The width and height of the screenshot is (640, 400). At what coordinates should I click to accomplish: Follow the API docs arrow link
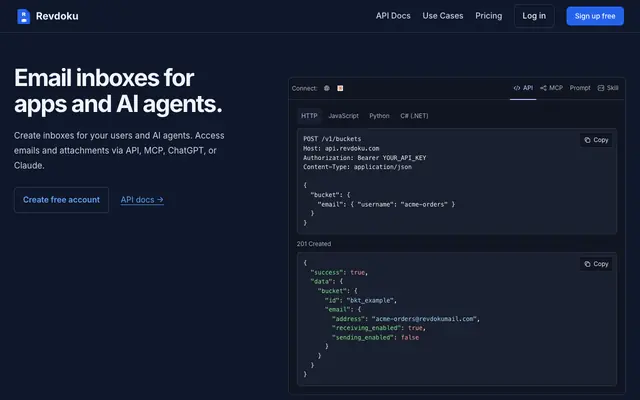(142, 200)
